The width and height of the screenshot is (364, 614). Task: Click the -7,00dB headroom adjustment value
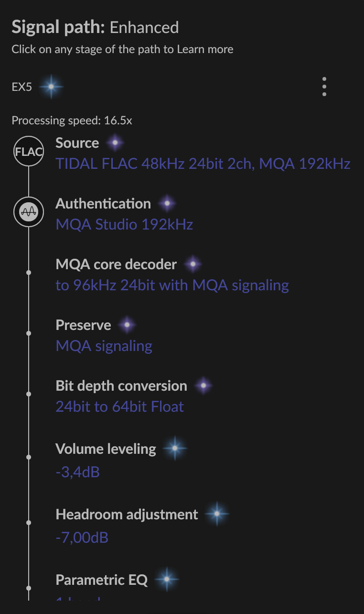[x=82, y=537]
